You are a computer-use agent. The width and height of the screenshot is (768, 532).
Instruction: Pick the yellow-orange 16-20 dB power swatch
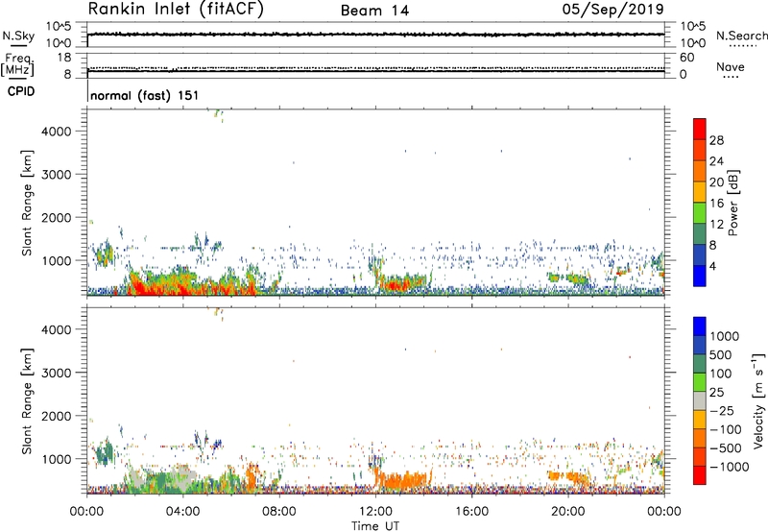tap(700, 192)
